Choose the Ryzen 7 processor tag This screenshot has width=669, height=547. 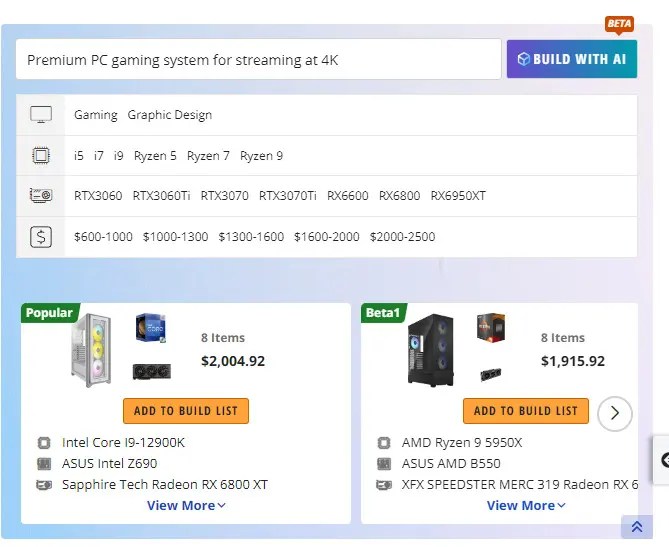208,156
